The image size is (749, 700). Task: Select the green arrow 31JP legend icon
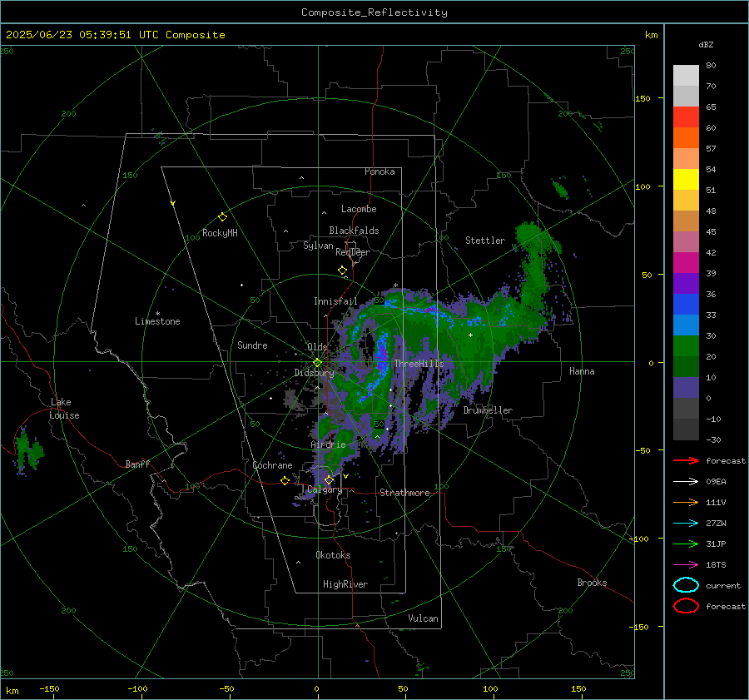tap(686, 544)
